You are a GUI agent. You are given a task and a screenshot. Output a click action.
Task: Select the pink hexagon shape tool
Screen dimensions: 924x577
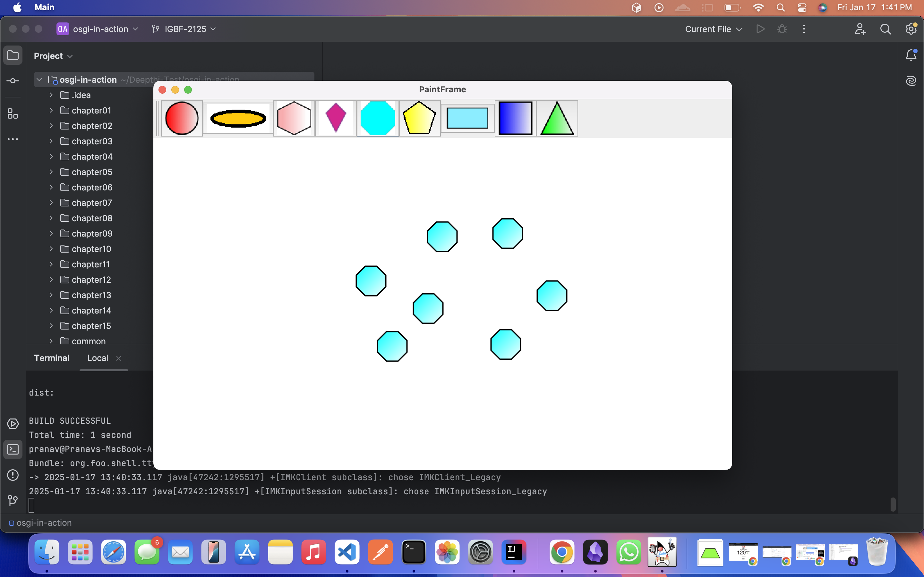294,118
